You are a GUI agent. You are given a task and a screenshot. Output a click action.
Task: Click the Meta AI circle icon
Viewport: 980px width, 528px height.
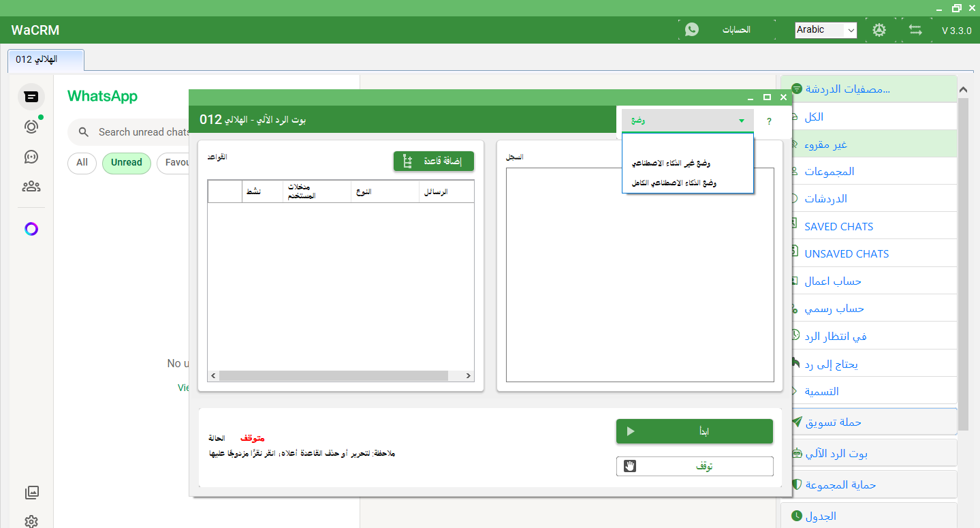31,229
